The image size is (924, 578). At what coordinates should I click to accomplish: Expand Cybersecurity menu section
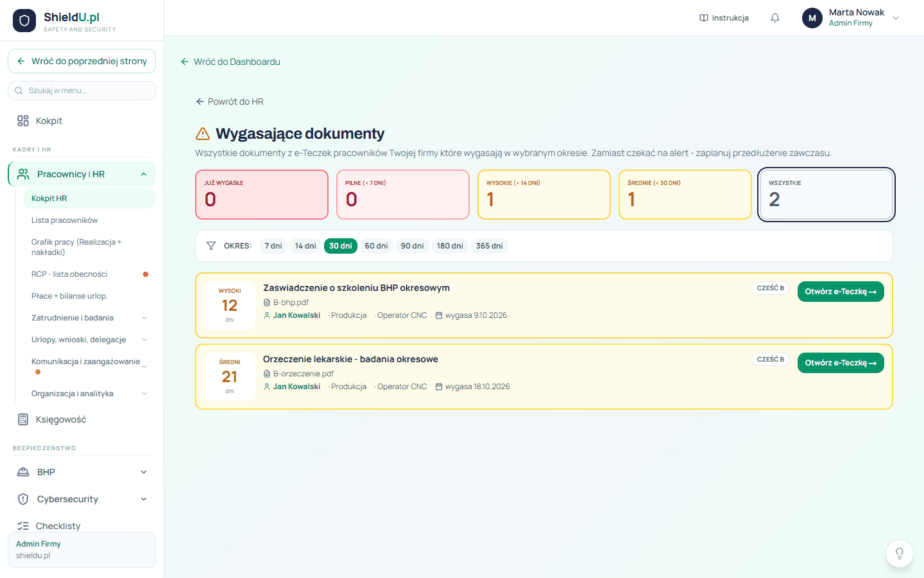tap(144, 499)
